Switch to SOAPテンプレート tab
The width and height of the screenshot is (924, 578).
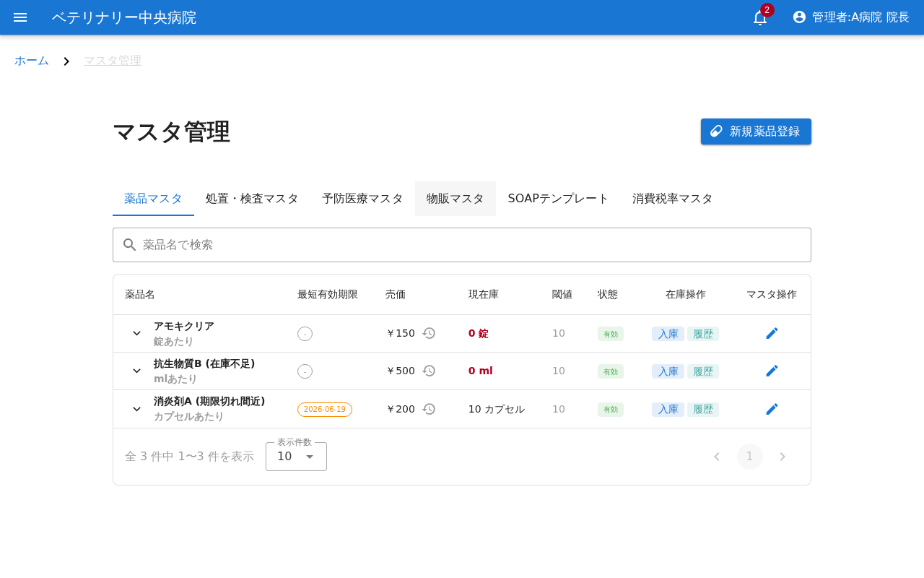tap(558, 199)
